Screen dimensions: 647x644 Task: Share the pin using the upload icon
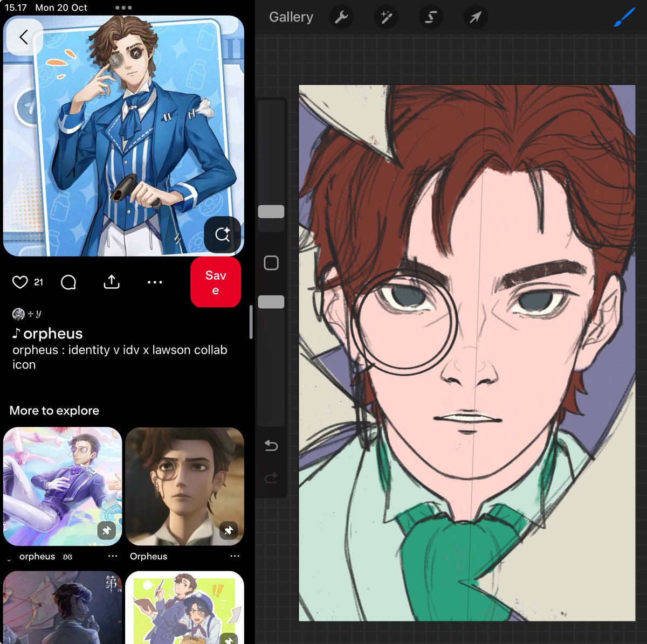[x=112, y=282]
